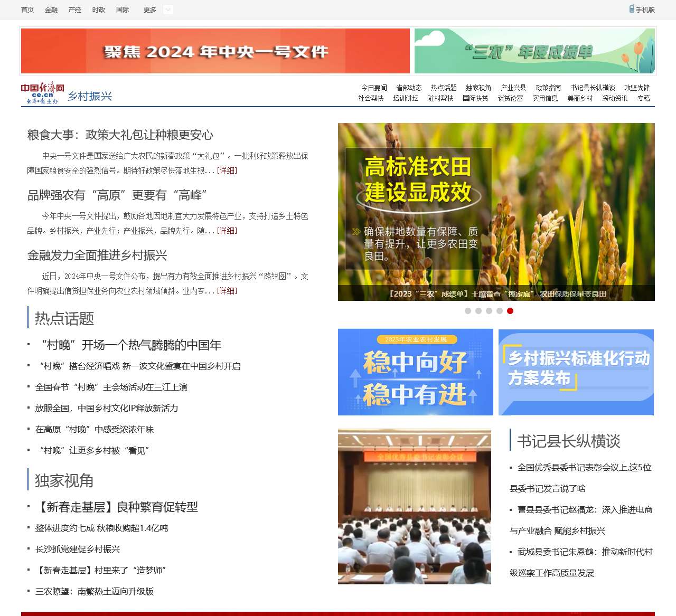Open headline 品牌强农有"高原"更要有"高峰"

tap(117, 195)
